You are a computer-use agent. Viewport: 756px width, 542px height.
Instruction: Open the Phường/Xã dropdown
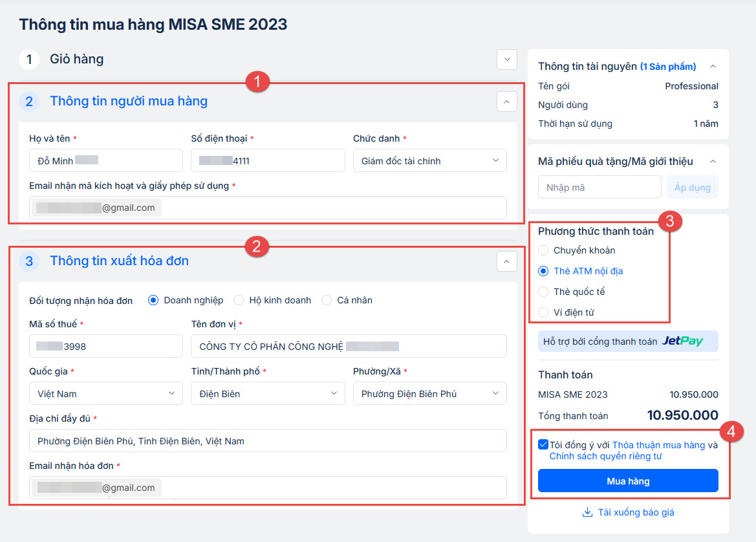click(x=429, y=393)
